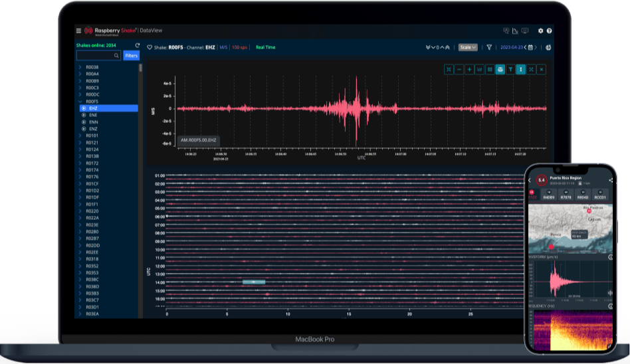Click the compress time axis waveform button
630x364 pixels.
tap(449, 70)
